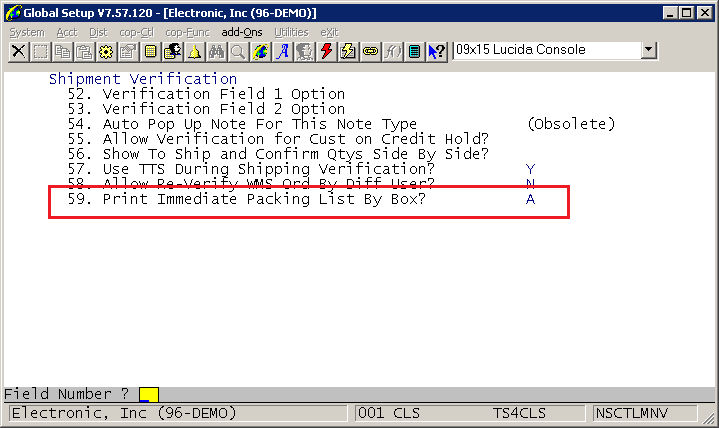The width and height of the screenshot is (719, 428).
Task: Click the copy pages toolbar icon
Action: (62, 51)
